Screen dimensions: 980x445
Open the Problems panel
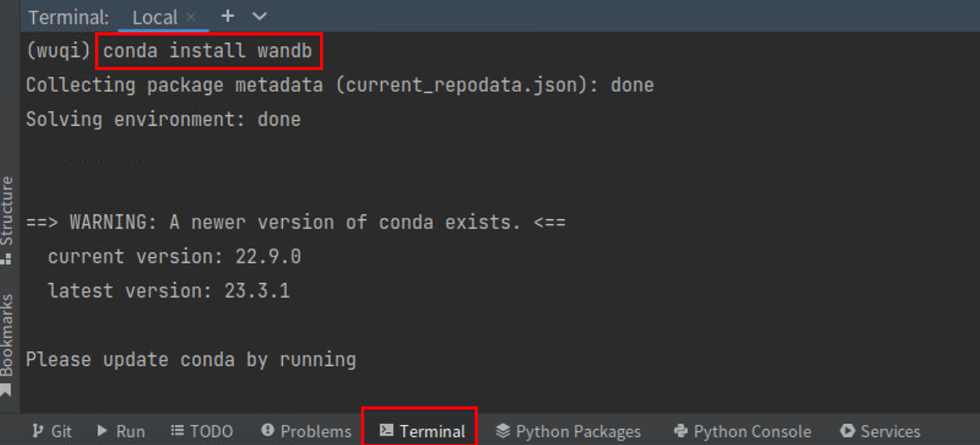coord(306,431)
